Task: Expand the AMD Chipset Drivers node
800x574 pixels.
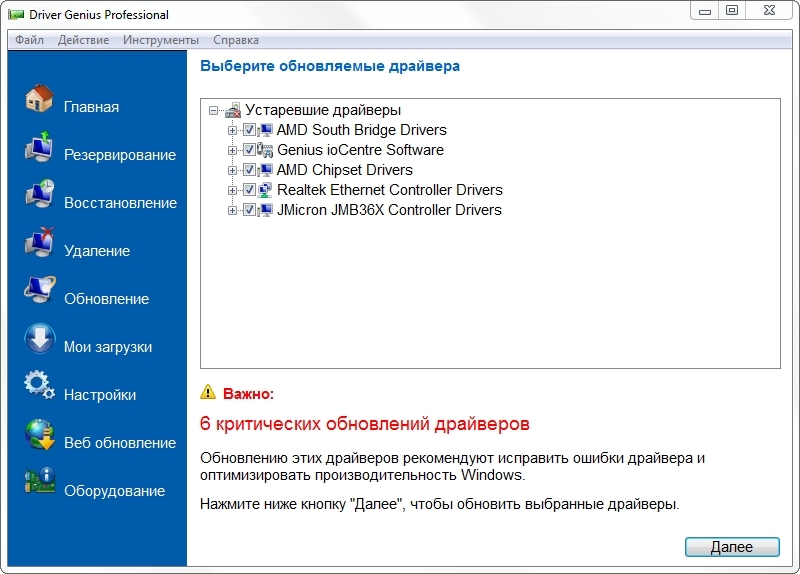Action: click(233, 170)
